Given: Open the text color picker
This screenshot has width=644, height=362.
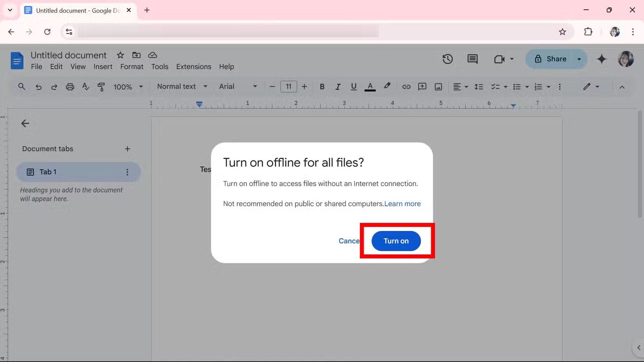Looking at the screenshot, I should click(370, 87).
